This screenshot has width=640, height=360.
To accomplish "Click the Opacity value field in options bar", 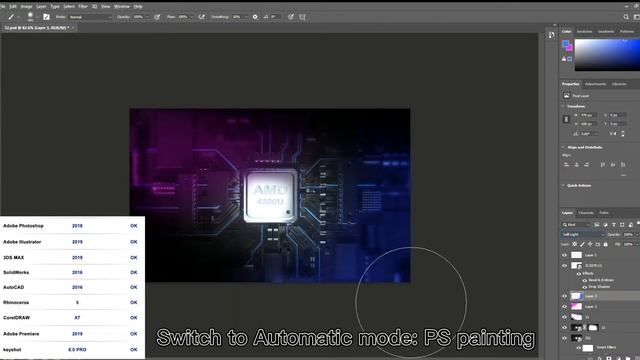I will click(140, 17).
